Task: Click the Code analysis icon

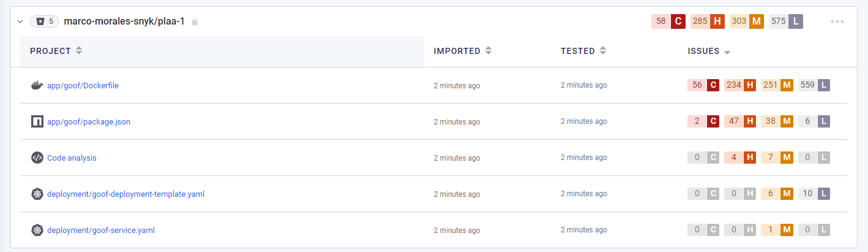Action: 37,158
